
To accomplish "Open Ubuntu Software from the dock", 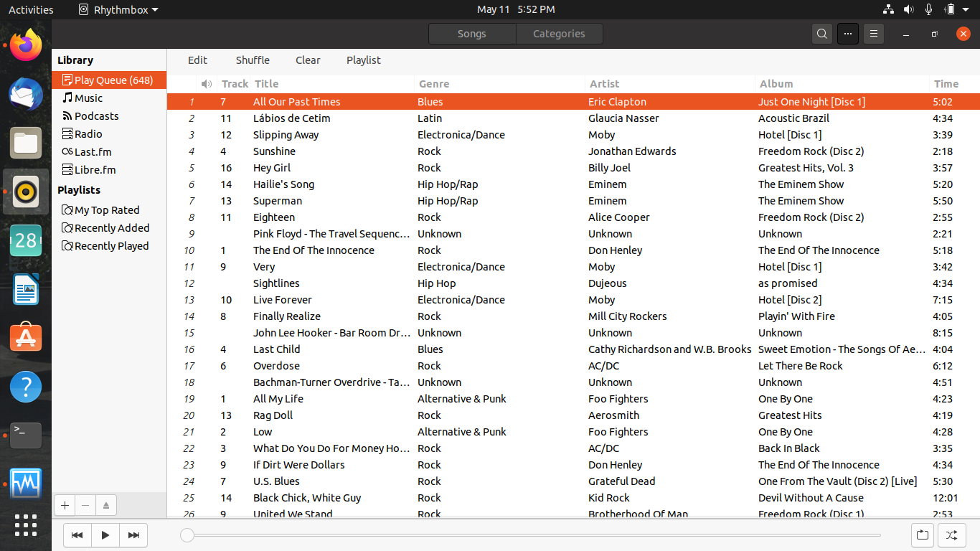I will [26, 338].
